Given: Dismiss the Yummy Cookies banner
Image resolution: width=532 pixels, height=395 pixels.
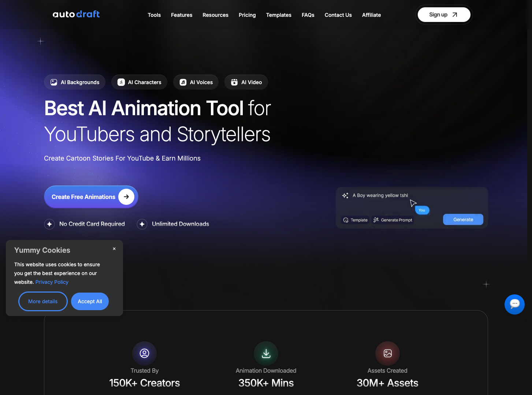Looking at the screenshot, I should pyautogui.click(x=114, y=248).
